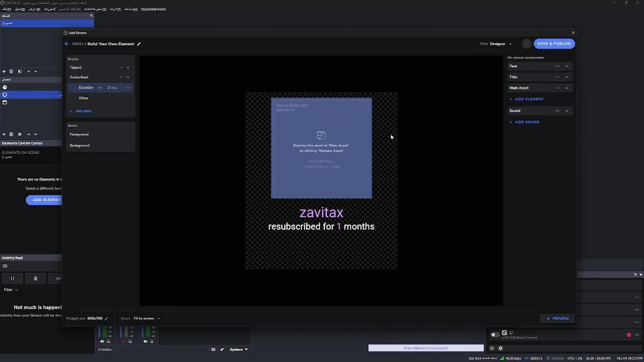
Task: Expand the Sound component chevron
Action: click(x=567, y=111)
